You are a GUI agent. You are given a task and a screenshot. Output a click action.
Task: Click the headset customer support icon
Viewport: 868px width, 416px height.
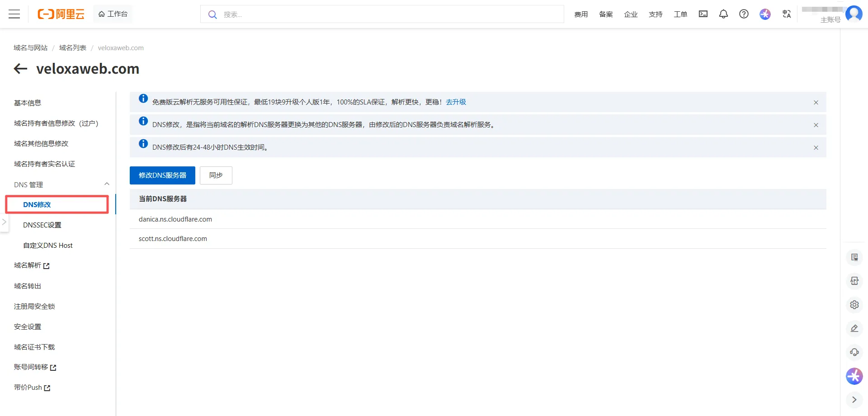tap(854, 352)
